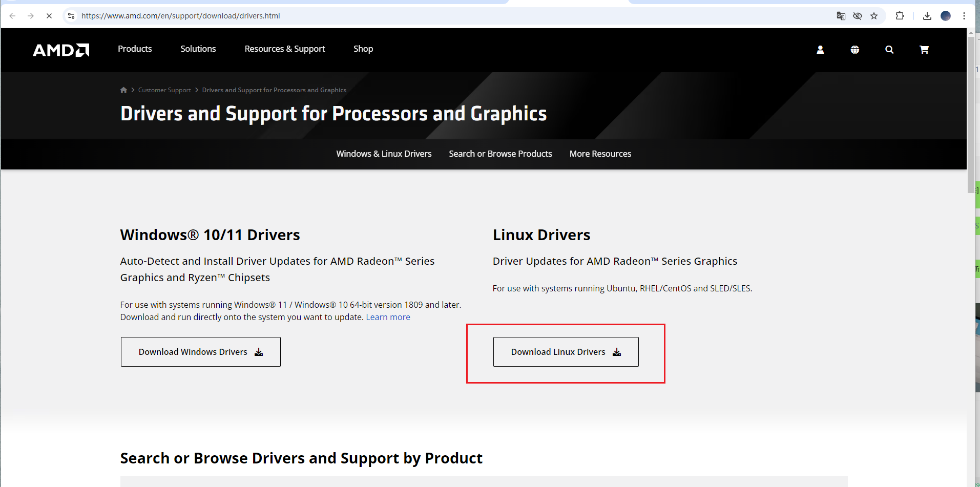Click the scrollbar up arrow

point(971,32)
